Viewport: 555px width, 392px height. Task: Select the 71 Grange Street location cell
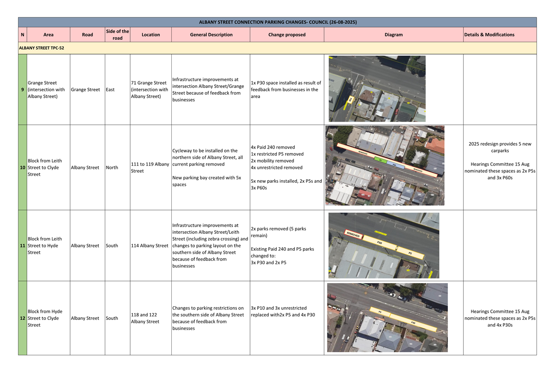[x=150, y=89]
